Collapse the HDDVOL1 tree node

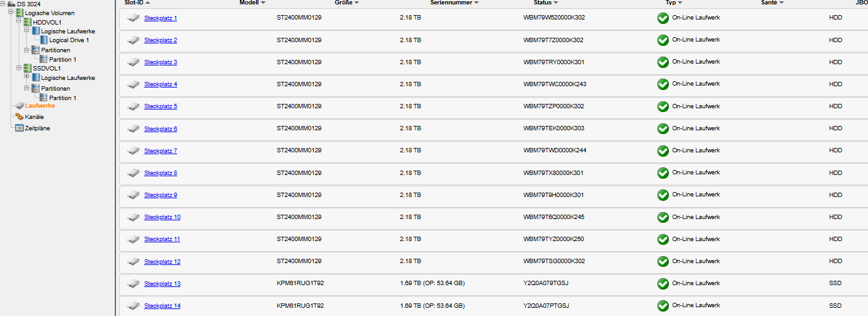click(19, 21)
